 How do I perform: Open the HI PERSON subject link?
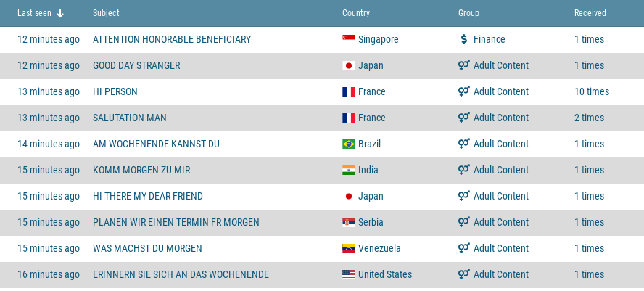coord(115,91)
